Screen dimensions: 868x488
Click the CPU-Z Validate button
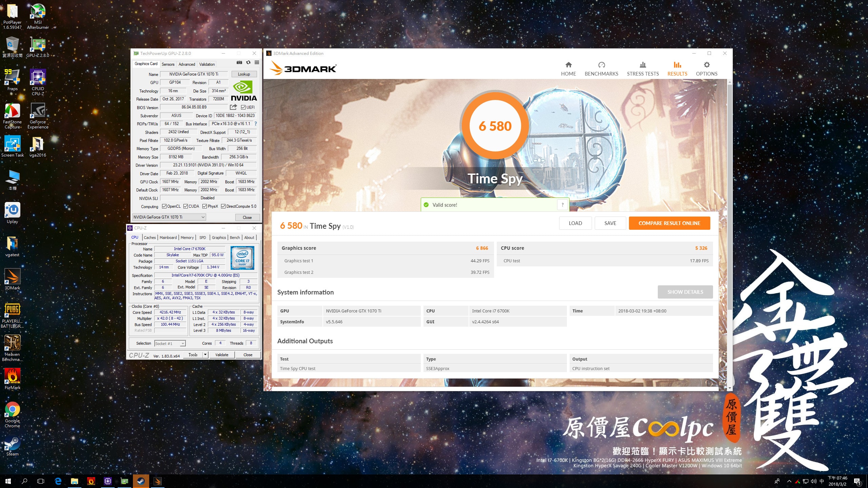(222, 355)
